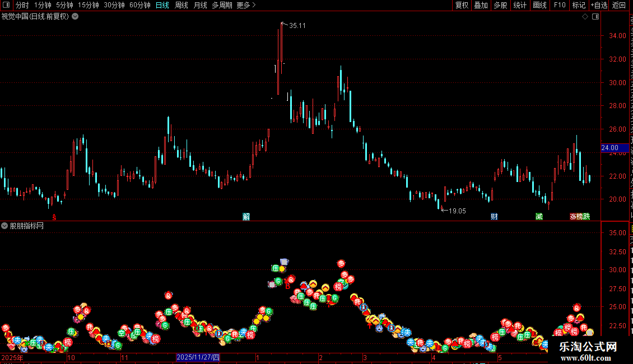
Task: Open the 复权 adjustment option
Action: (462, 5)
